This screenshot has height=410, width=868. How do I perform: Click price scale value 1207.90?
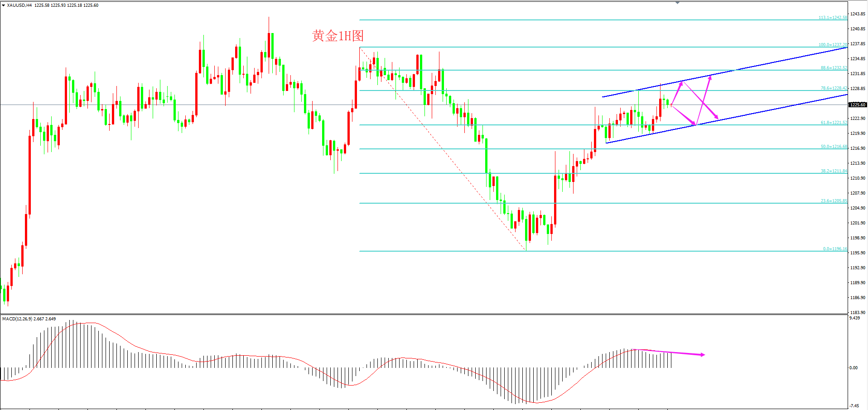[858, 193]
